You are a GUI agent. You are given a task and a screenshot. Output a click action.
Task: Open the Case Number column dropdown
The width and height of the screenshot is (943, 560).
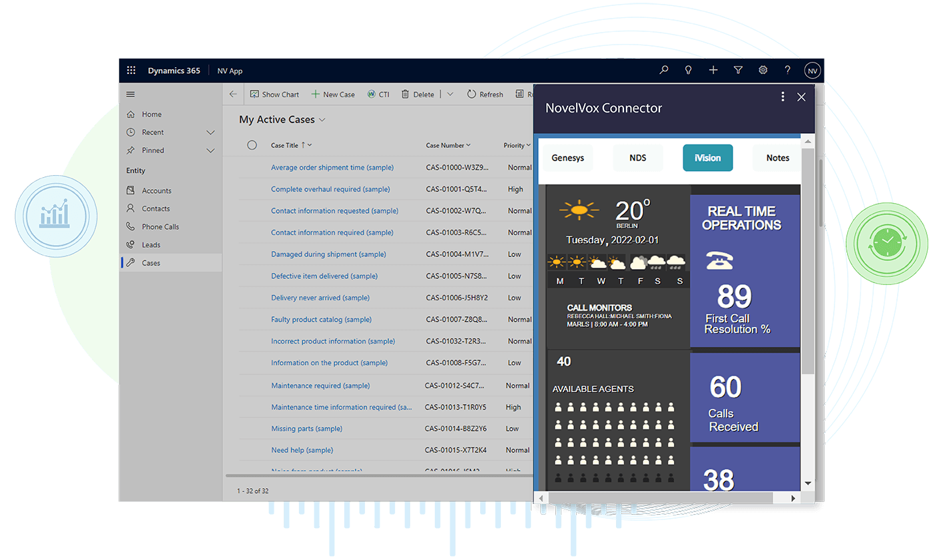pos(468,145)
